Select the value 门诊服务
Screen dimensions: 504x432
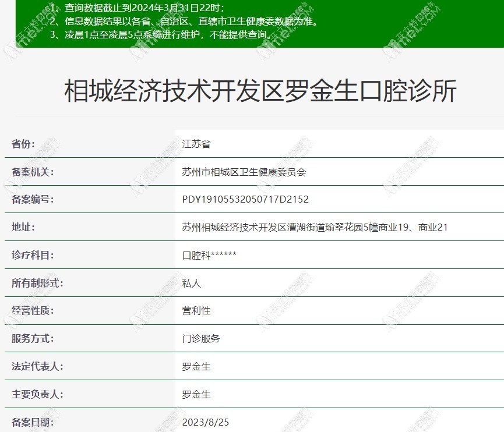pos(201,338)
